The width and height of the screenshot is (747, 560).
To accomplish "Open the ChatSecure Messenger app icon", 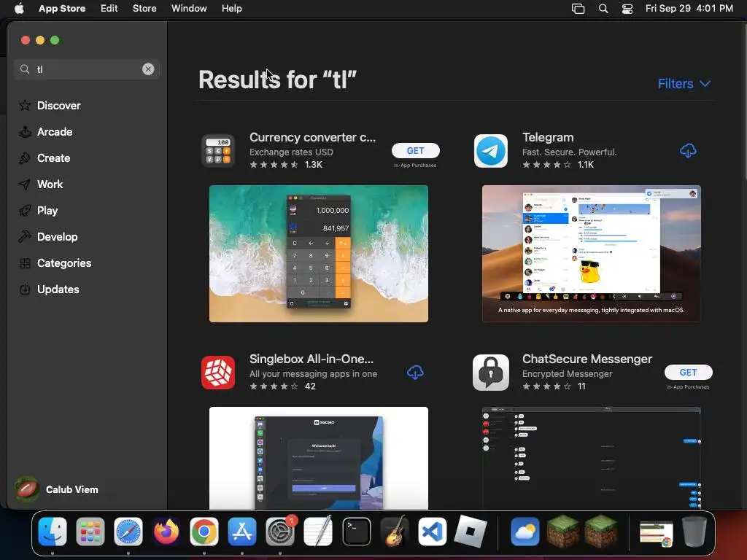I will coord(491,373).
